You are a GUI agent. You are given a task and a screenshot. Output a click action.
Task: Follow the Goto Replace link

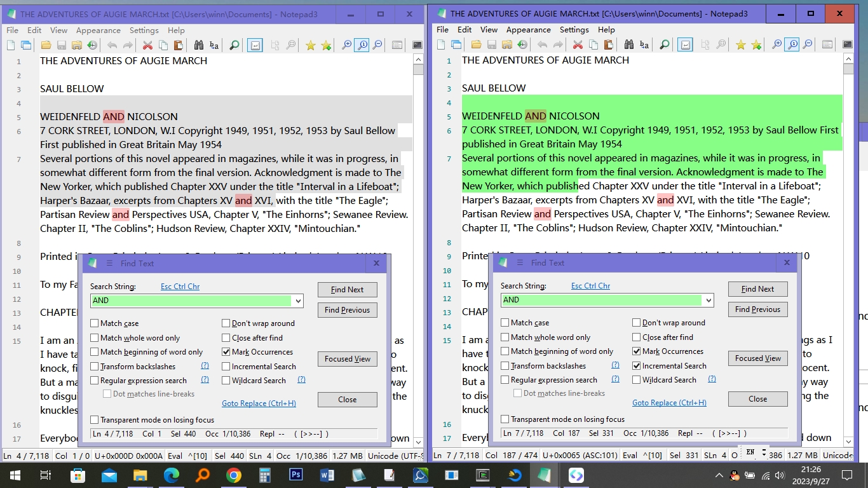coord(259,403)
